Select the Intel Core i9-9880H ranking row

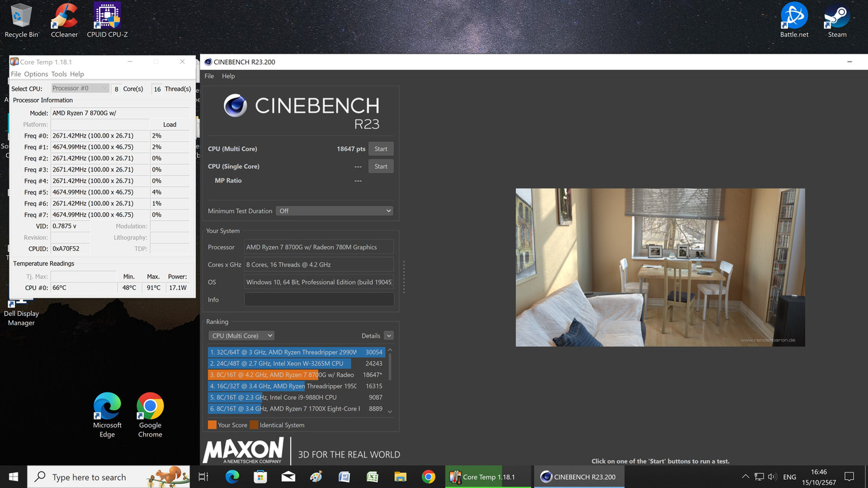click(x=296, y=397)
